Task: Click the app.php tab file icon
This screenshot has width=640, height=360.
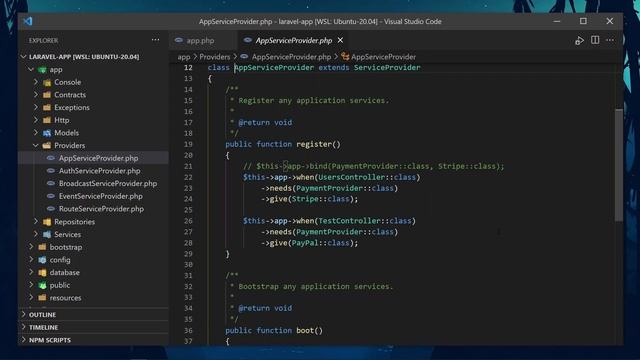Action: [178, 40]
